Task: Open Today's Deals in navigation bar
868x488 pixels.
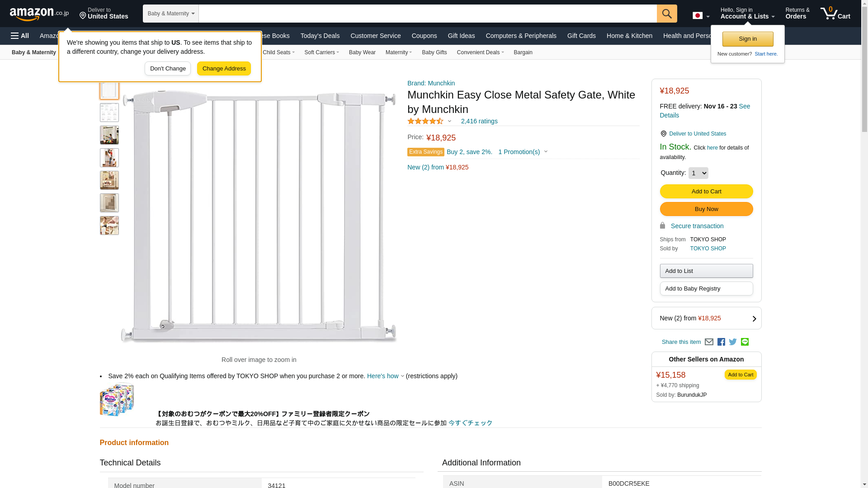Action: coord(320,36)
